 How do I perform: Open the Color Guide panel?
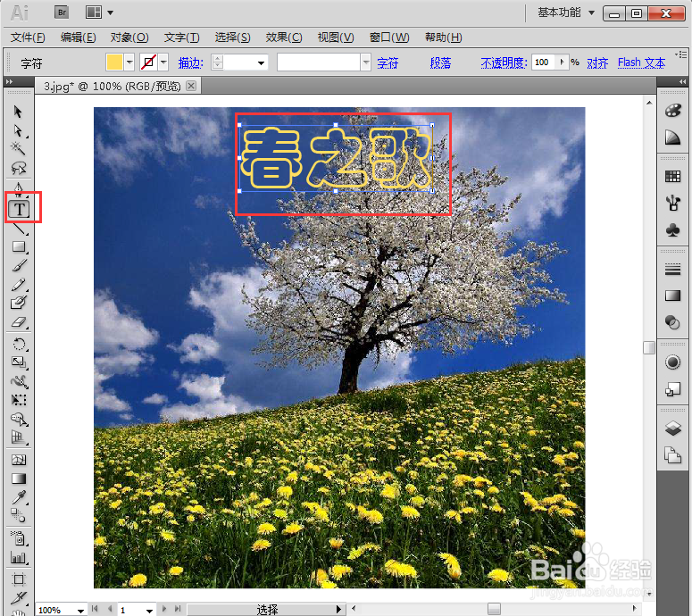tap(672, 137)
